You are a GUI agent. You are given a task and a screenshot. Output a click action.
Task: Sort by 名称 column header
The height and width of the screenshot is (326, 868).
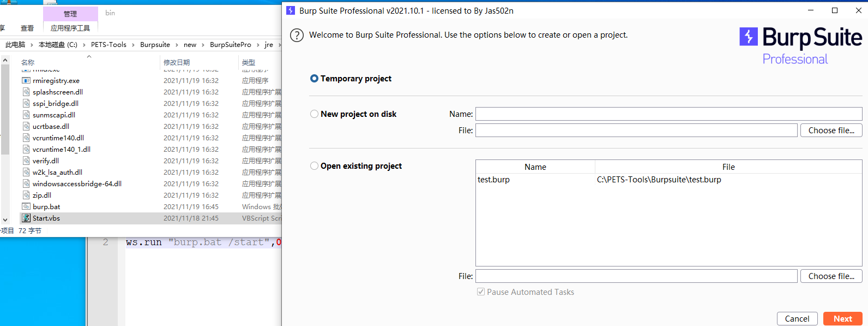[x=28, y=62]
